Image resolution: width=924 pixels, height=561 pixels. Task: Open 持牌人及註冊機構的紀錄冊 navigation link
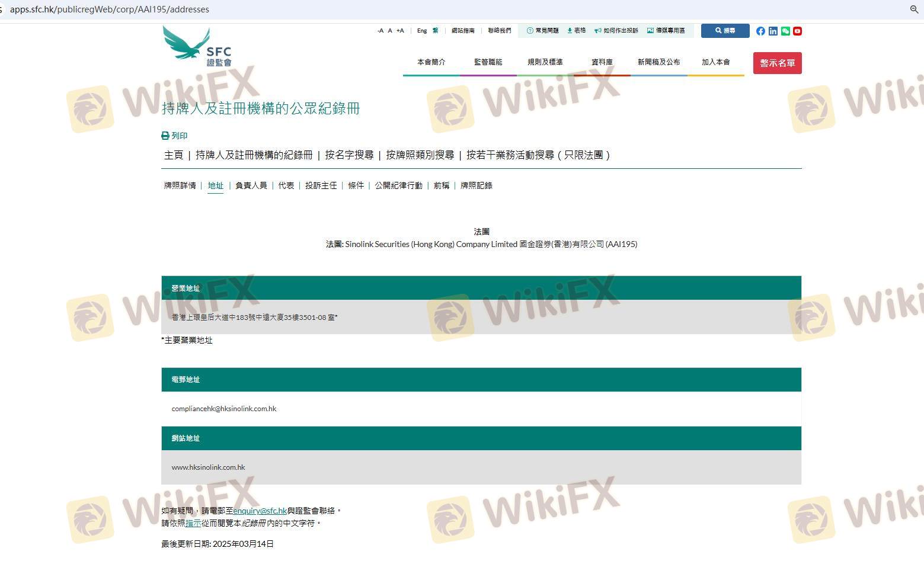point(254,155)
